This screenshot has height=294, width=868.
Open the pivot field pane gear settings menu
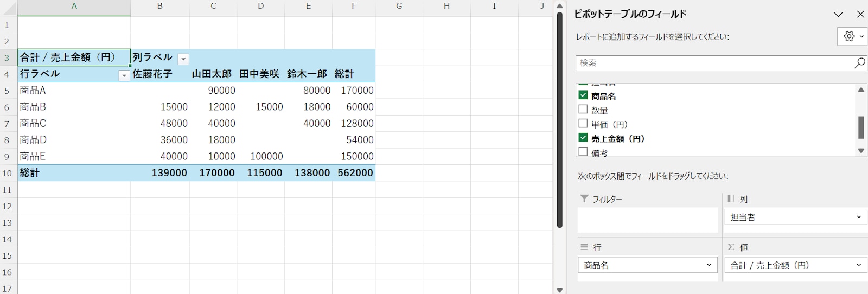853,36
